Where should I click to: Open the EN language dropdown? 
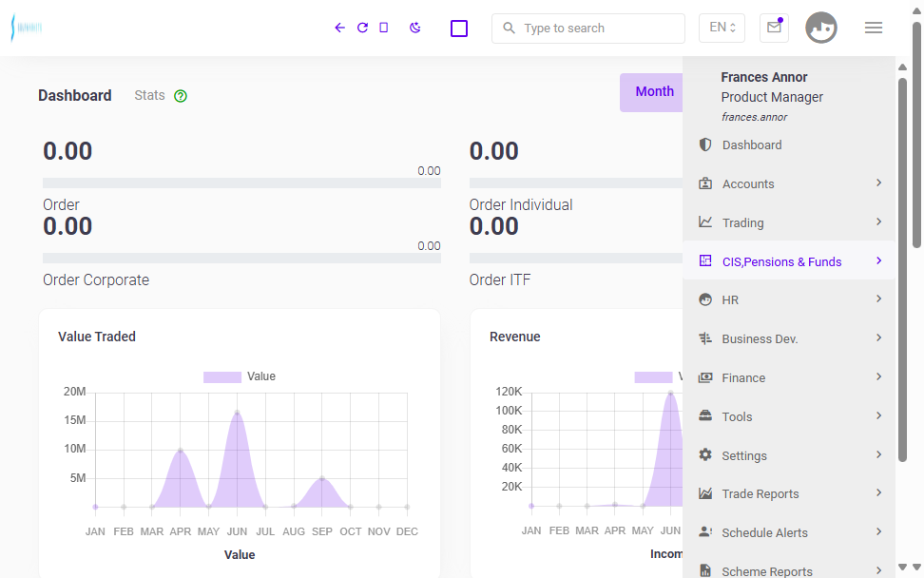(x=722, y=28)
